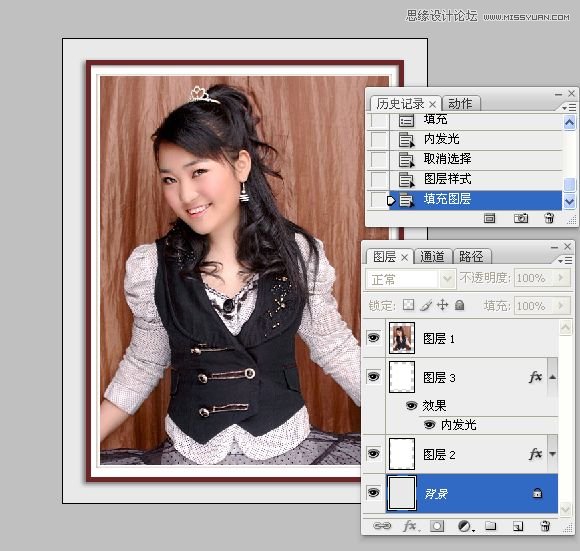
Task: Click the link layers icon
Action: [382, 525]
